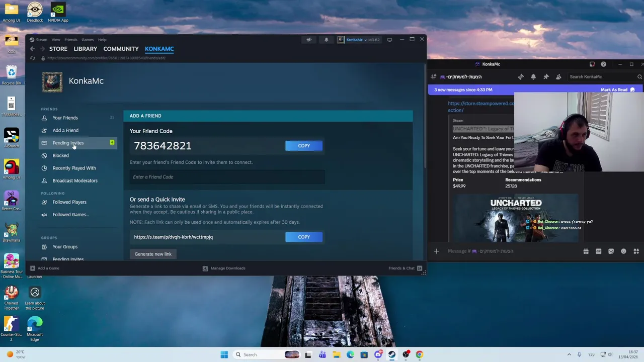The image size is (644, 362).
Task: Select Your Friends in sidebar
Action: (x=65, y=118)
